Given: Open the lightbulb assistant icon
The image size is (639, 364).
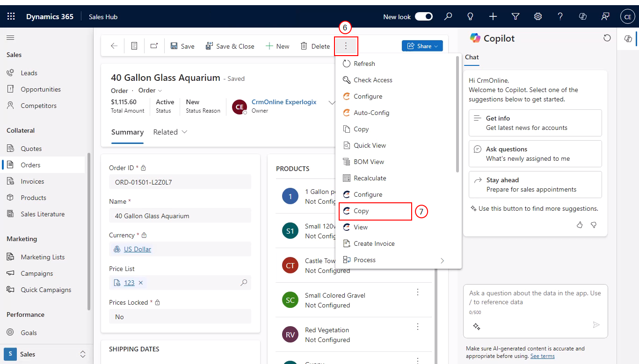Looking at the screenshot, I should [471, 16].
